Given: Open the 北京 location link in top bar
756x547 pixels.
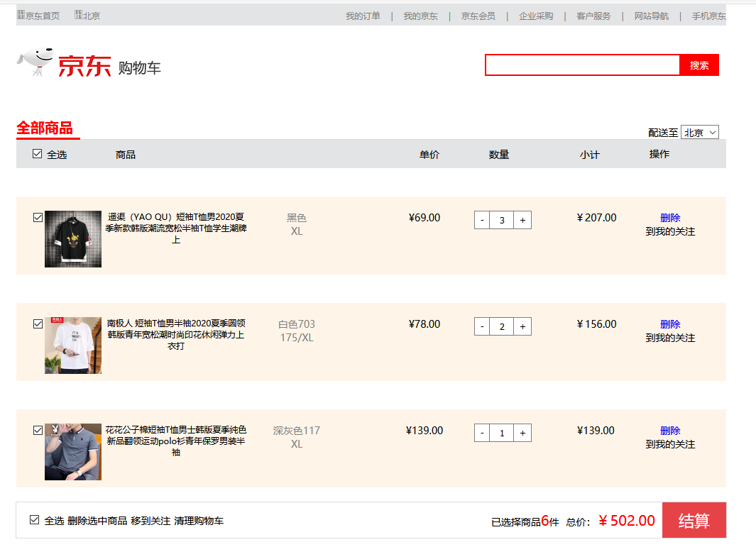Looking at the screenshot, I should [87, 16].
